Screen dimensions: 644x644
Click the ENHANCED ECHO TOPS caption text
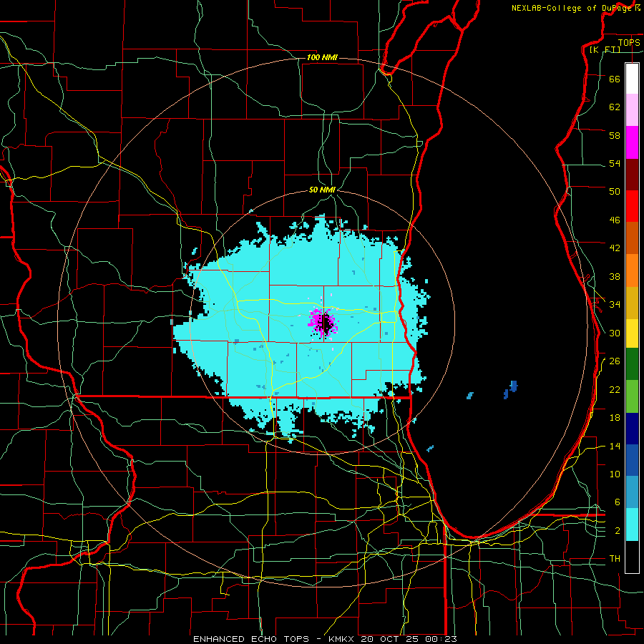251,639
